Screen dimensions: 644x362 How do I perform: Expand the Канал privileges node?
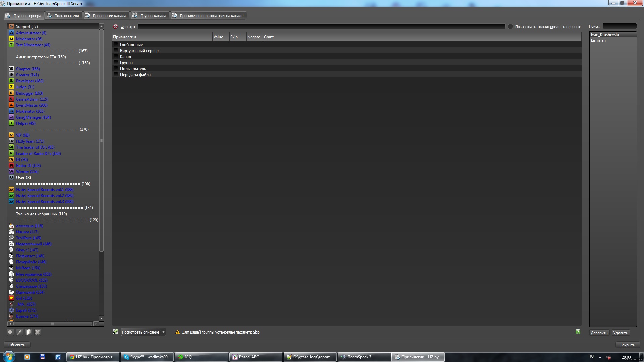tap(116, 56)
